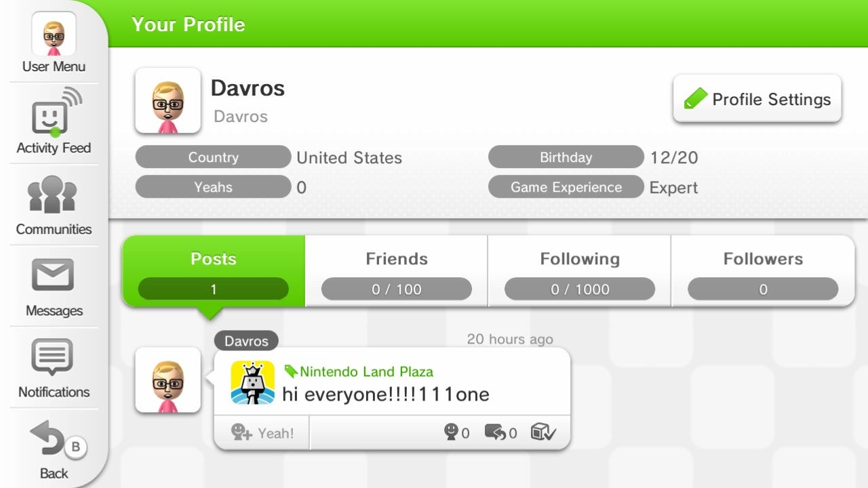Go to Communities in the sidebar

[54, 195]
